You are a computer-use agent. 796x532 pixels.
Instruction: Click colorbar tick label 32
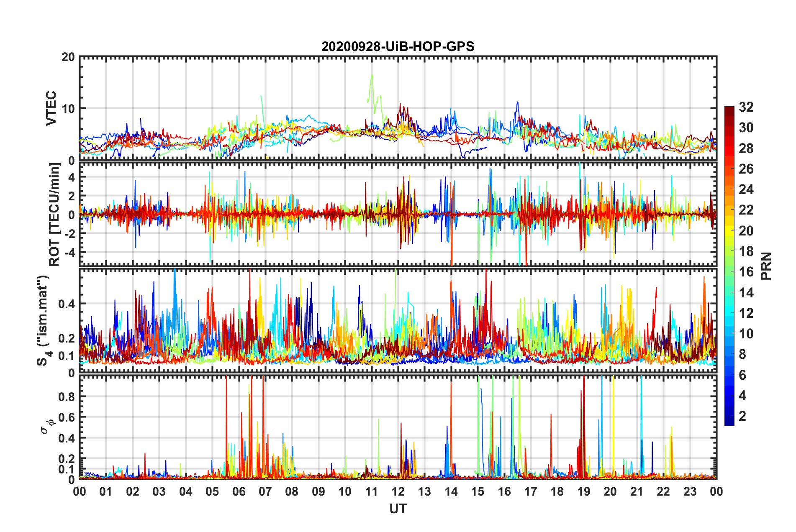pos(746,107)
